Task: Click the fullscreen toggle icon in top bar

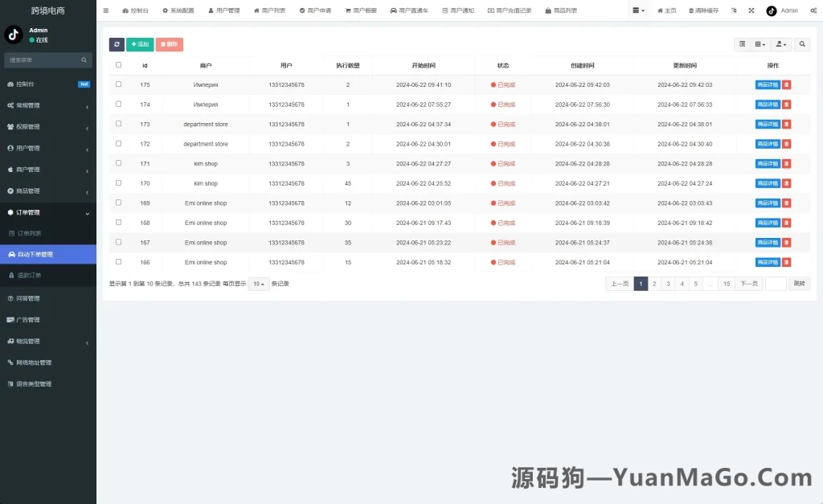Action: tap(751, 10)
